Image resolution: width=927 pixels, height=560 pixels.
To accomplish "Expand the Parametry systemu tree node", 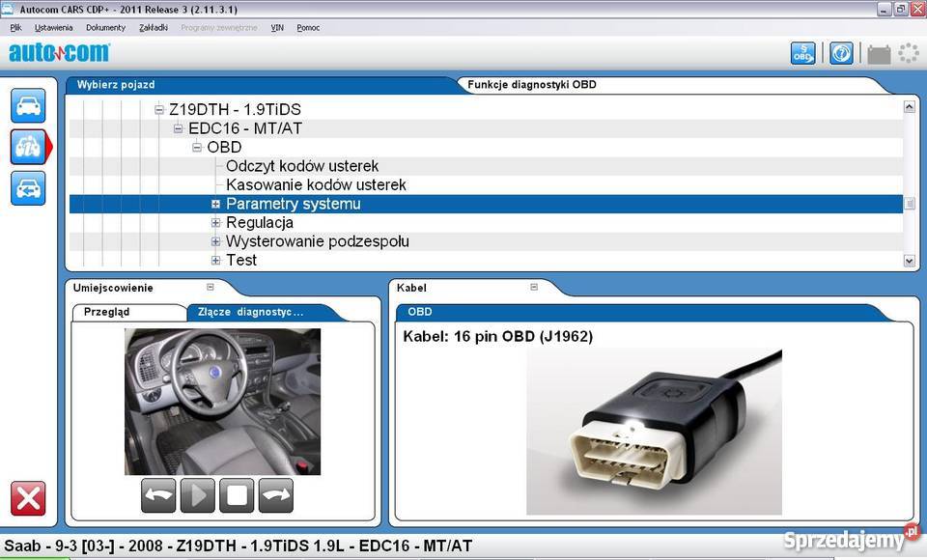I will click(215, 204).
